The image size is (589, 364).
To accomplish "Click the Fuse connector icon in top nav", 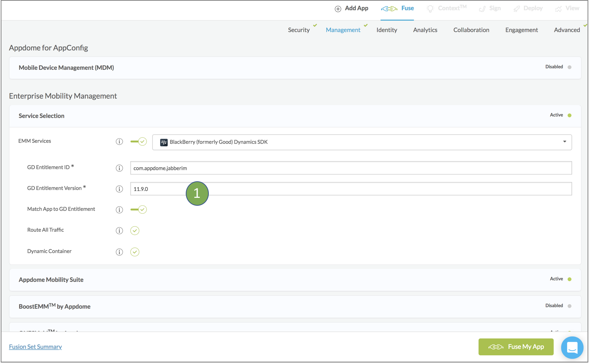I will 389,9.
